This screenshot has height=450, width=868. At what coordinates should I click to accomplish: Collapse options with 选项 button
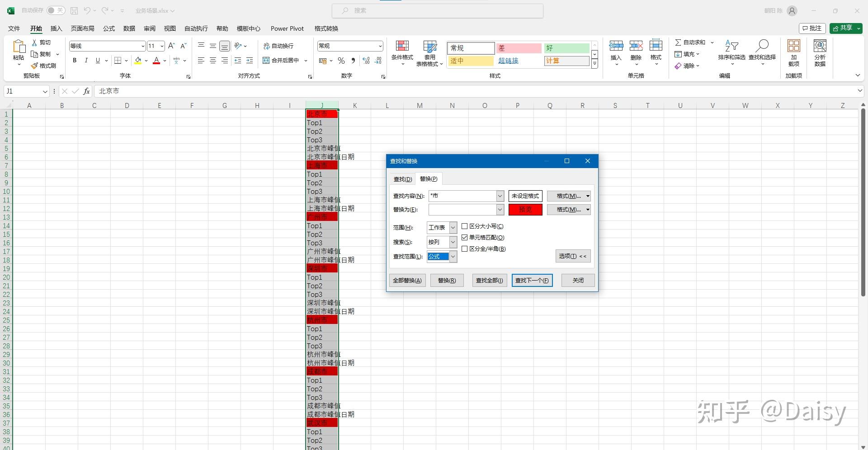click(x=573, y=256)
